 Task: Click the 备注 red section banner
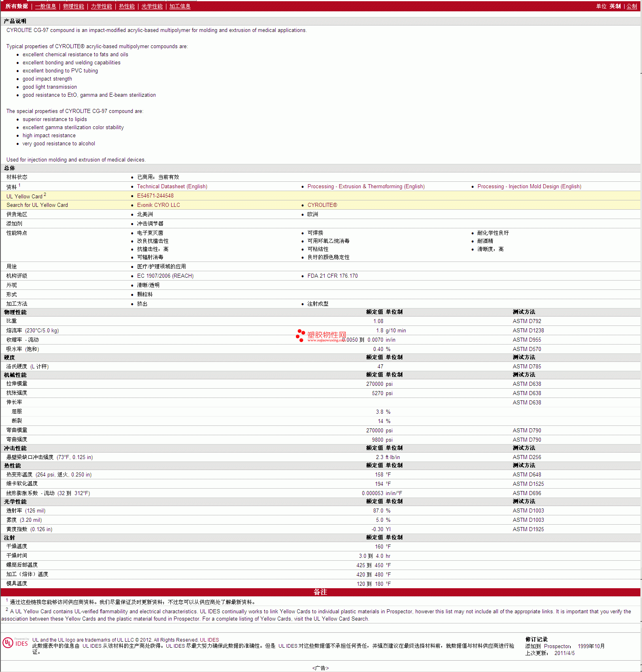point(321,592)
